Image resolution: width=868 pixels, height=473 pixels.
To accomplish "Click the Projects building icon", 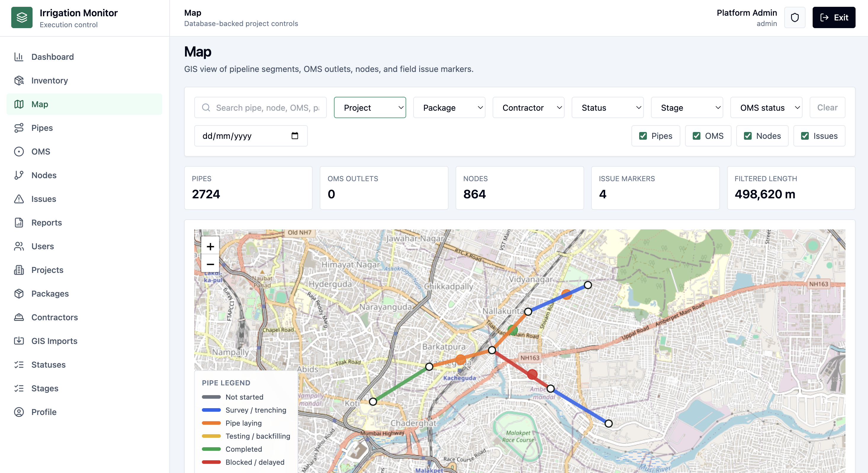I will click(x=19, y=270).
